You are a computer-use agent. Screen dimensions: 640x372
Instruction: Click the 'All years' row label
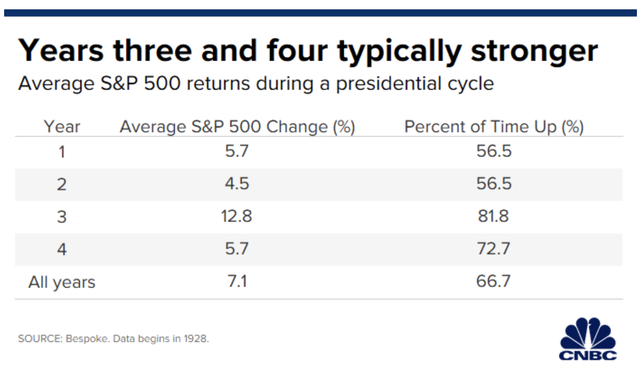coord(62,282)
